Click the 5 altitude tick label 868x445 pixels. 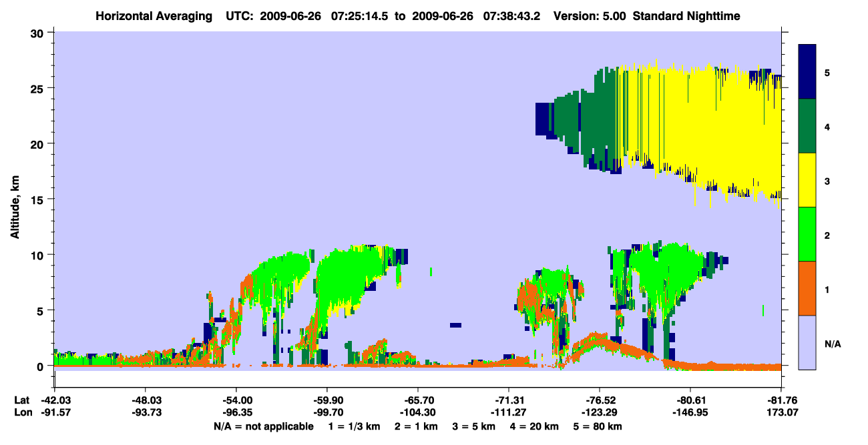(x=41, y=311)
